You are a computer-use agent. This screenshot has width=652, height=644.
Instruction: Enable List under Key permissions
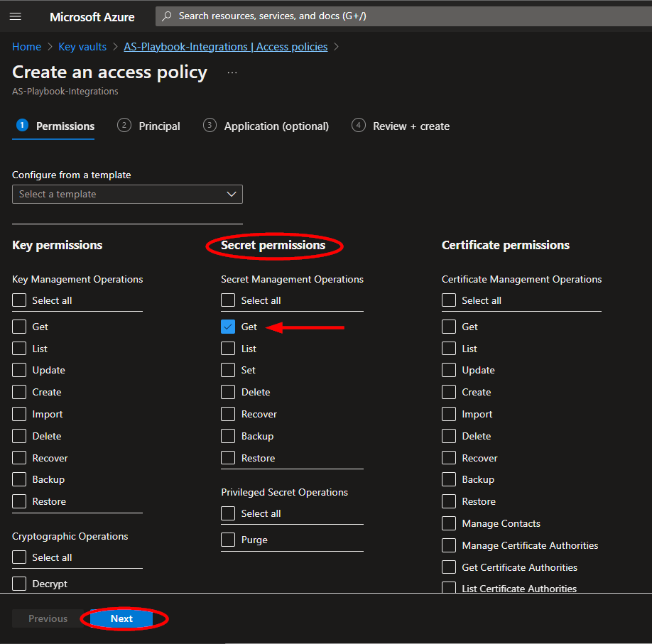pyautogui.click(x=19, y=349)
